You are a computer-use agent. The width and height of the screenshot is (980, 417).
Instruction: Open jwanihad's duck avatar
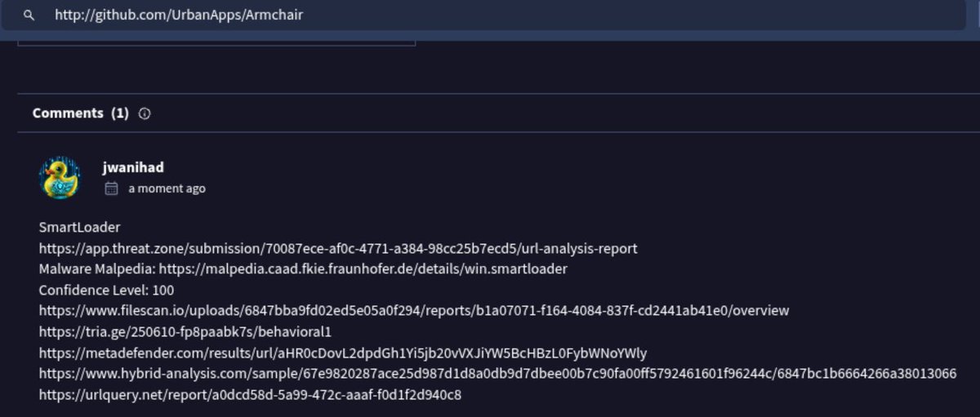pos(60,177)
